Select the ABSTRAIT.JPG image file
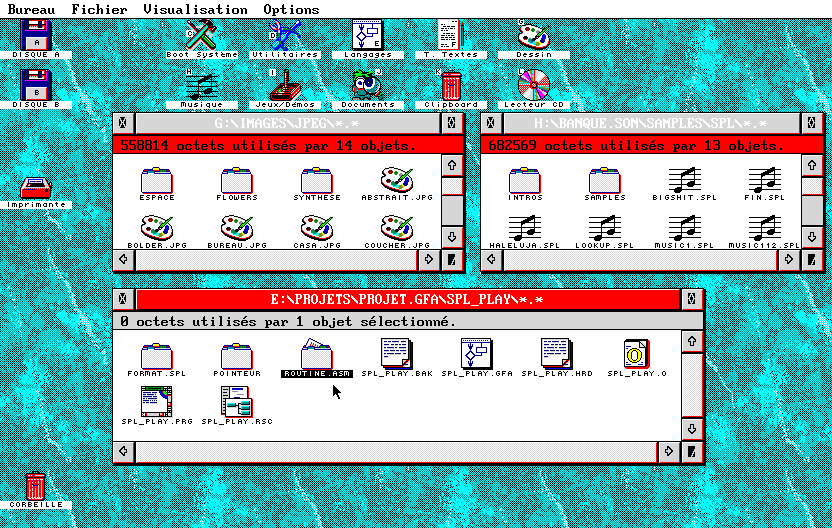Image resolution: width=832 pixels, height=528 pixels. [394, 181]
